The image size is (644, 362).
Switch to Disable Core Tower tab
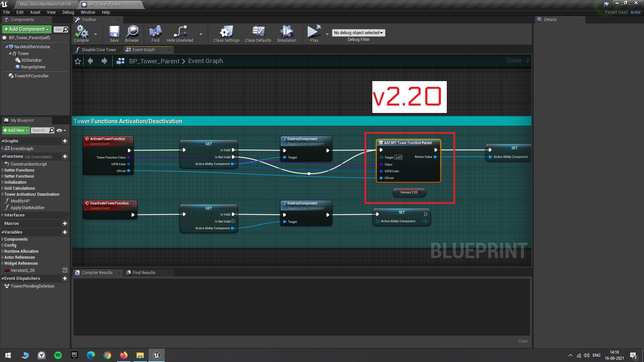coord(97,50)
